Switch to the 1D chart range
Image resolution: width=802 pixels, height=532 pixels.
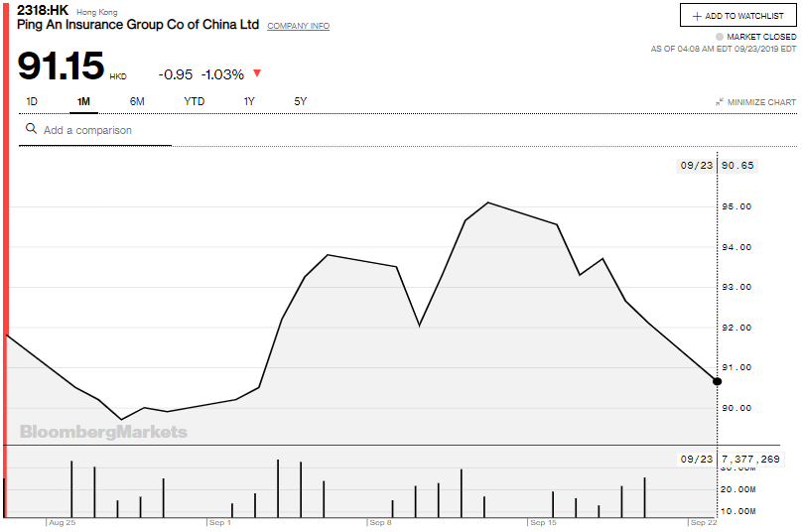[x=32, y=101]
